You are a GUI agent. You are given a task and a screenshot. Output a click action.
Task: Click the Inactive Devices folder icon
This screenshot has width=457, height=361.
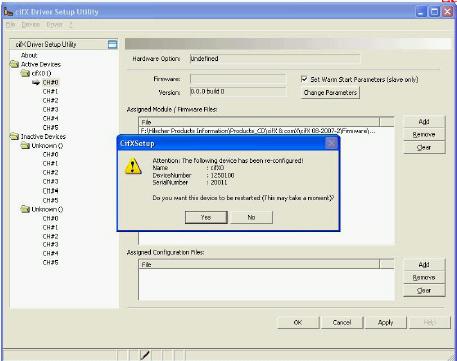click(14, 136)
